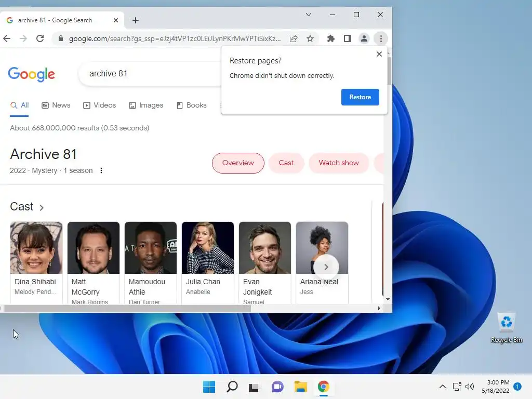Image resolution: width=532 pixels, height=399 pixels.
Task: Share this page using the share icon
Action: (x=294, y=38)
